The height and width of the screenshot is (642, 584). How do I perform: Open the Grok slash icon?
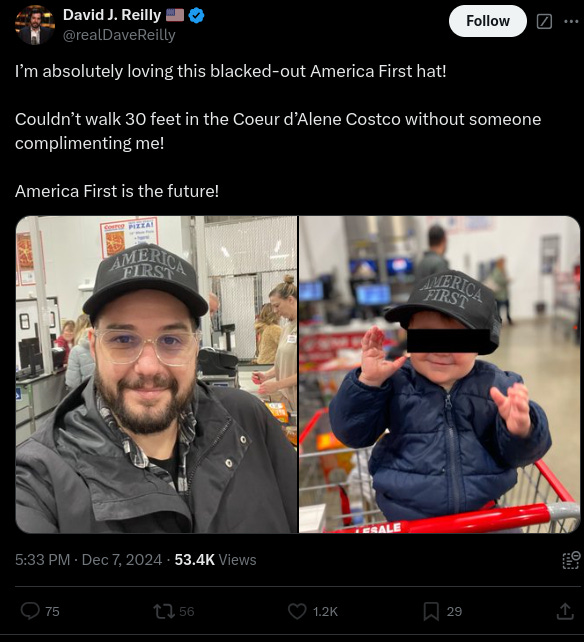[x=544, y=21]
